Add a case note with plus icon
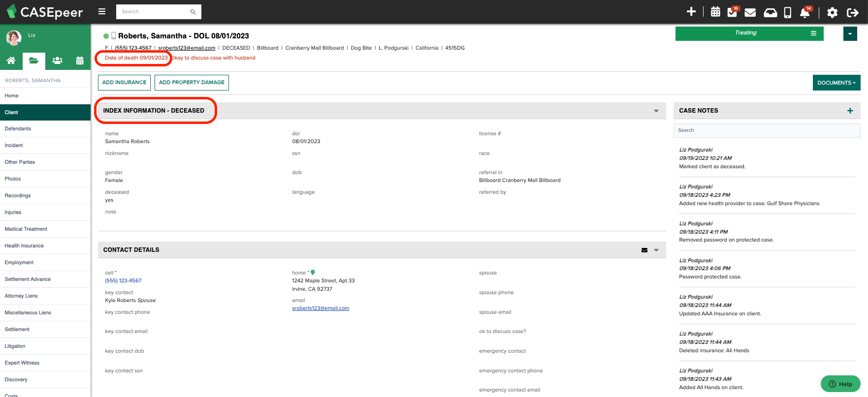The image size is (868, 397). coord(850,111)
